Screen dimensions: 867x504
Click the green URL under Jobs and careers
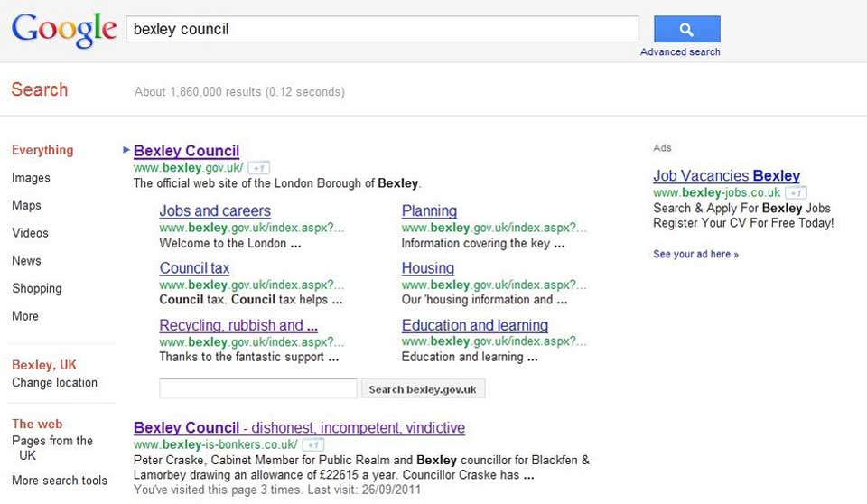click(252, 228)
